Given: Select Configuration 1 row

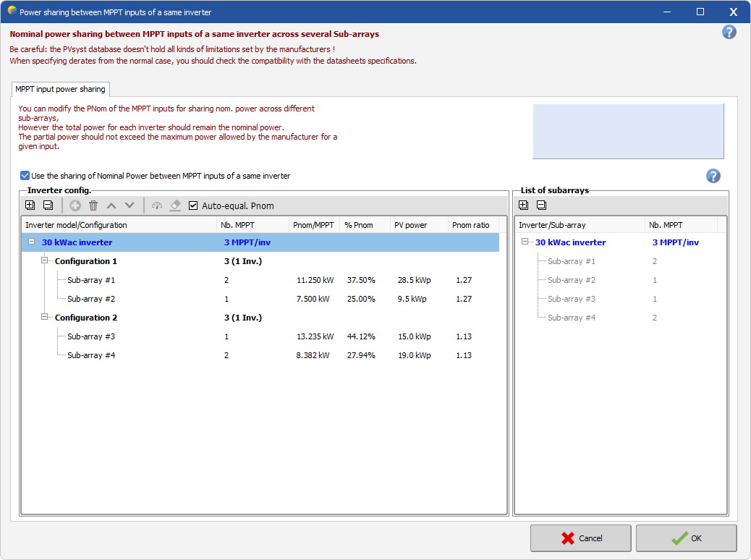Looking at the screenshot, I should [x=260, y=261].
